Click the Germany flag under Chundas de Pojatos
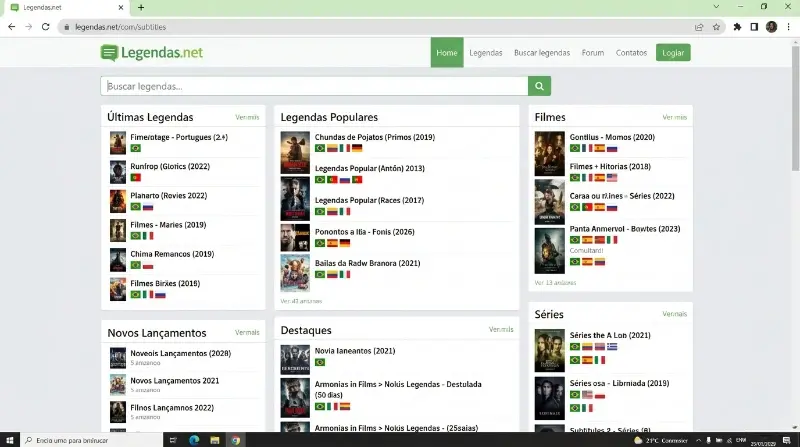Image resolution: width=800 pixels, height=447 pixels. point(357,148)
